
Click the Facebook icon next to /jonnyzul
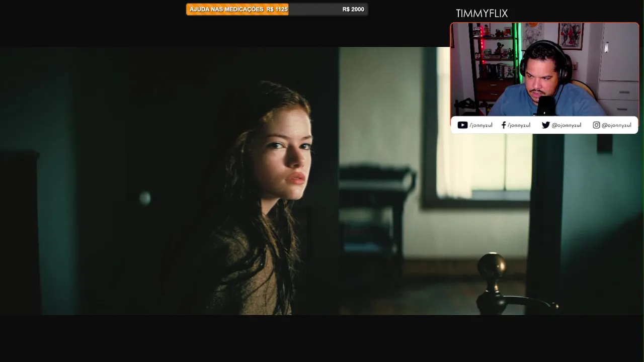(x=504, y=125)
